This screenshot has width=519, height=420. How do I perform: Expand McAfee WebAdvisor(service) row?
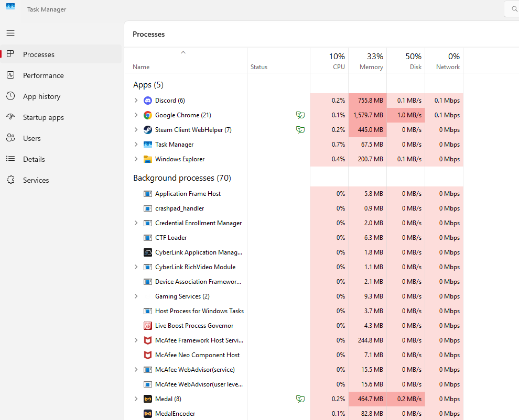pyautogui.click(x=136, y=369)
